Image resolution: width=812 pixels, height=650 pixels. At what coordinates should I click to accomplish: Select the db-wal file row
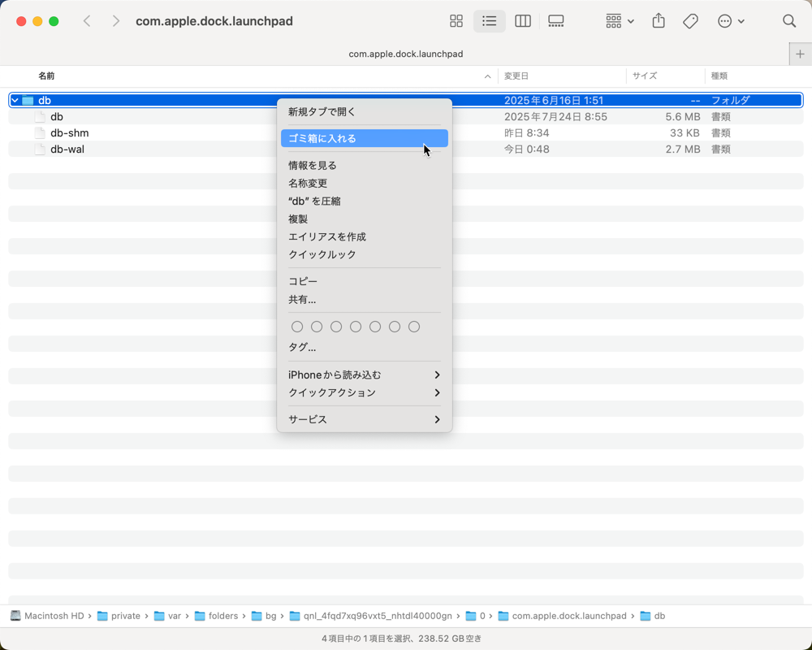coord(406,149)
